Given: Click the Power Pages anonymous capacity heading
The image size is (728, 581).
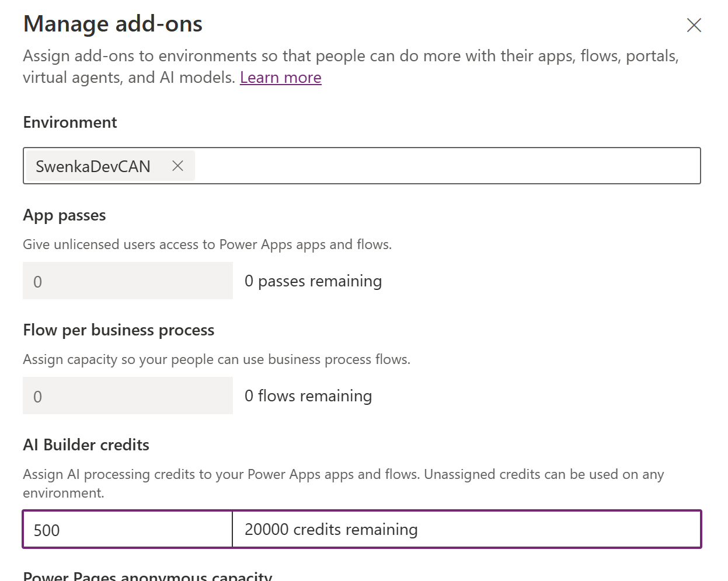Looking at the screenshot, I should pyautogui.click(x=147, y=575).
